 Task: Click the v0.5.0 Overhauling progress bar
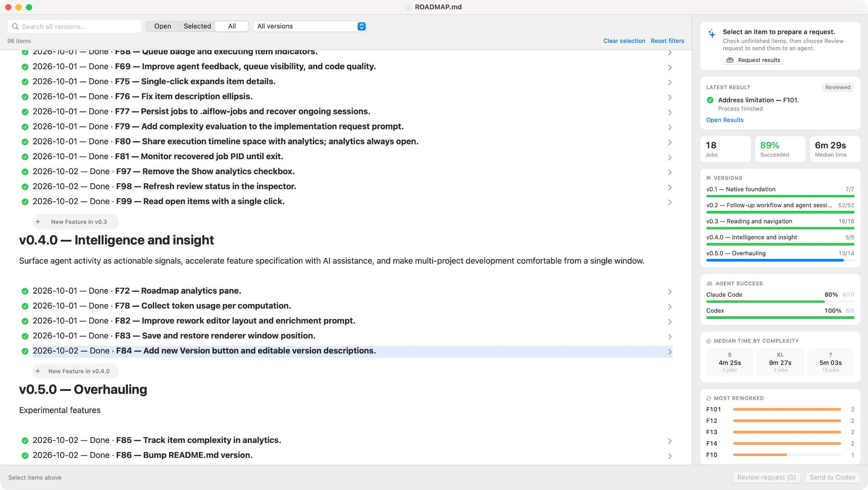tap(780, 261)
